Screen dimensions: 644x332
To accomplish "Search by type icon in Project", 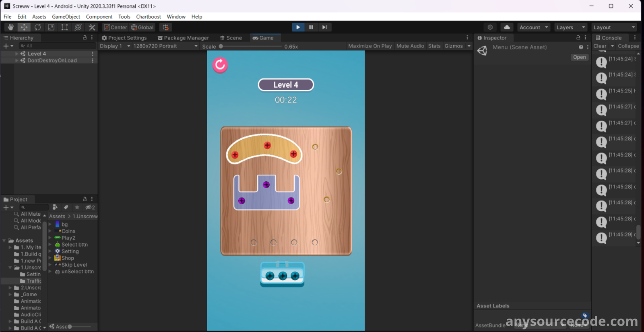I will coord(55,207).
